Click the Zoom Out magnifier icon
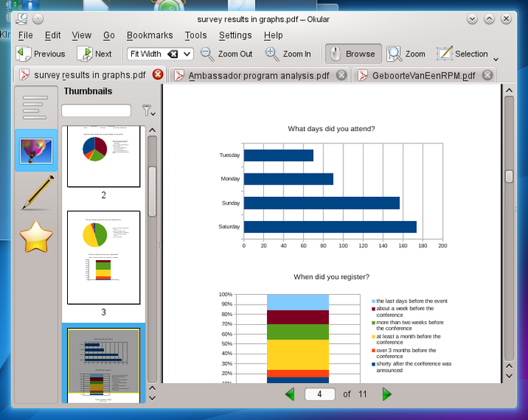This screenshot has height=420, width=528. 207,54
